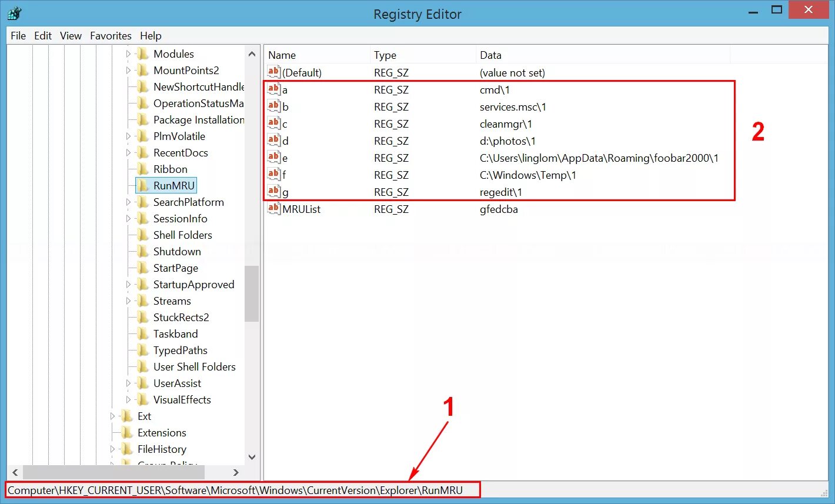
Task: Click the string icon of value f
Action: [x=274, y=175]
